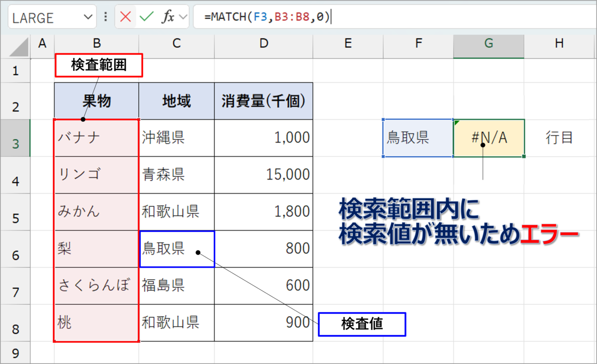The width and height of the screenshot is (597, 364).
Task: Select row 3 header
Action: tap(15, 138)
